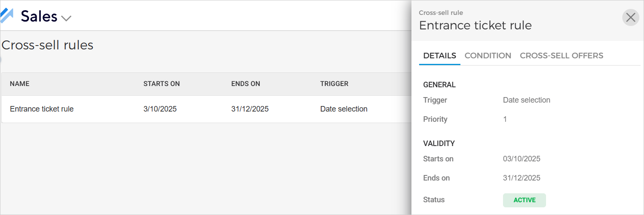The height and width of the screenshot is (215, 644).
Task: Open the Entrance ticket rule table row name
Action: pos(42,109)
